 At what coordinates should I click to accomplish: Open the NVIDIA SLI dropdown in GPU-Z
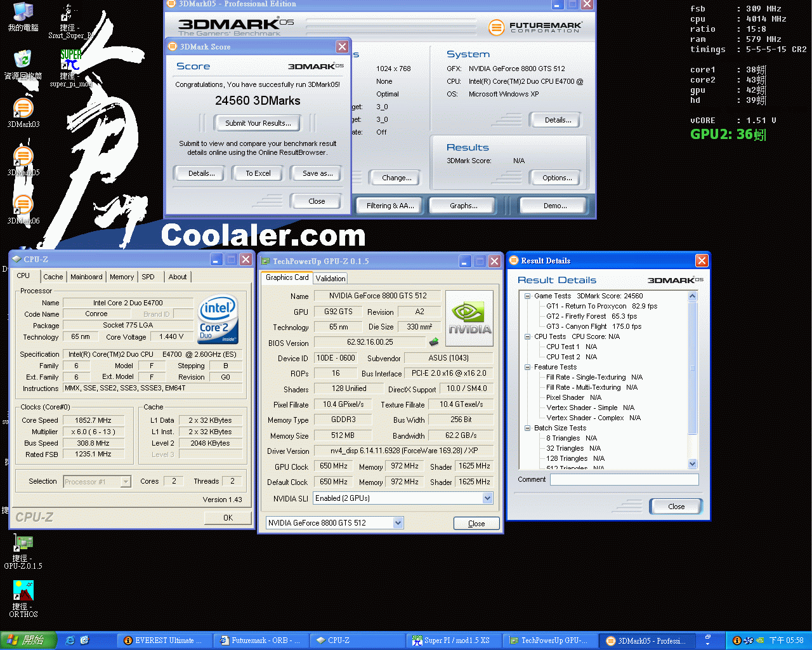point(487,498)
